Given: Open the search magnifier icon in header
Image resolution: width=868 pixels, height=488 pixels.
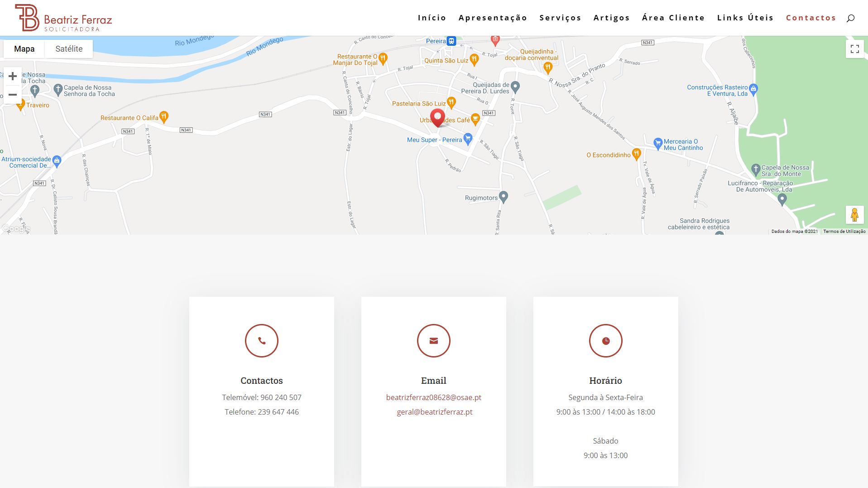Looking at the screenshot, I should point(850,18).
